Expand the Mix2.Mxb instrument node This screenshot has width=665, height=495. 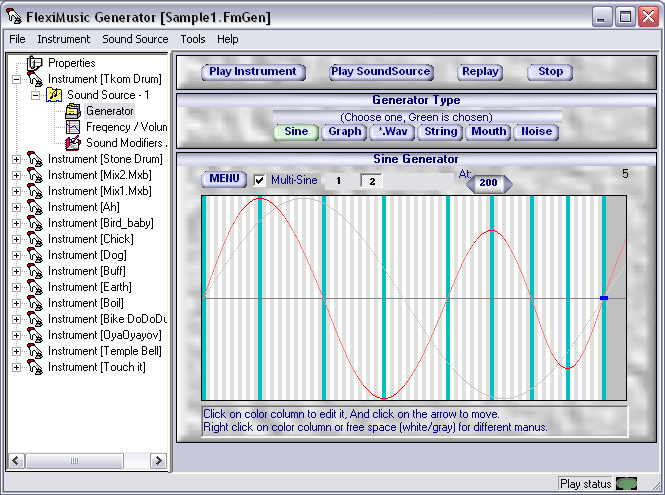pyautogui.click(x=16, y=176)
